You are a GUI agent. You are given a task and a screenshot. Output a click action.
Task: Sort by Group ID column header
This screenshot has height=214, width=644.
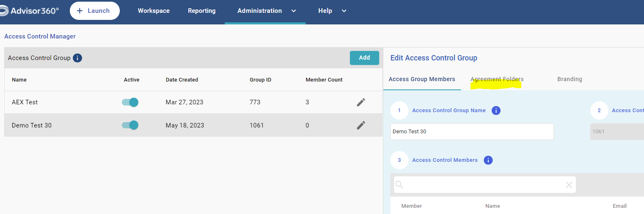[260, 80]
